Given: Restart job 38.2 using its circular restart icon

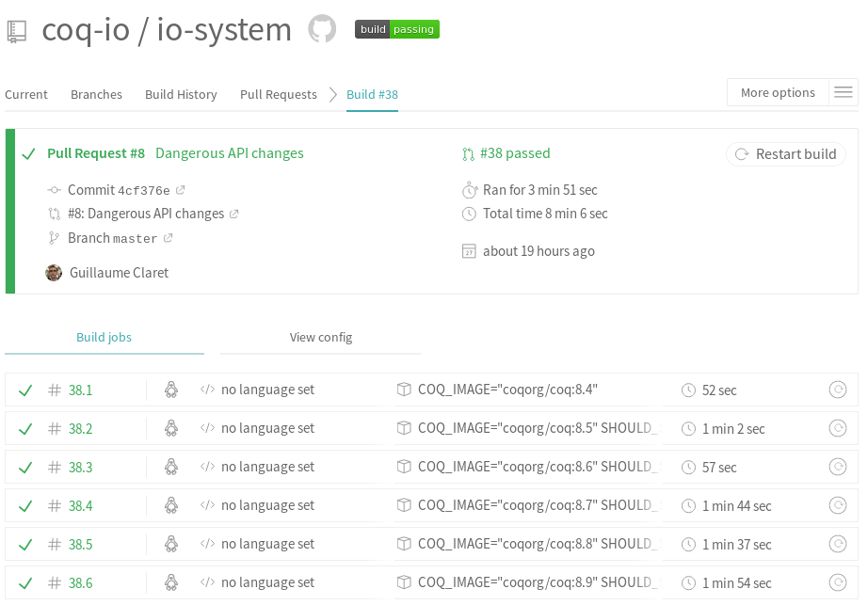Looking at the screenshot, I should 838,429.
